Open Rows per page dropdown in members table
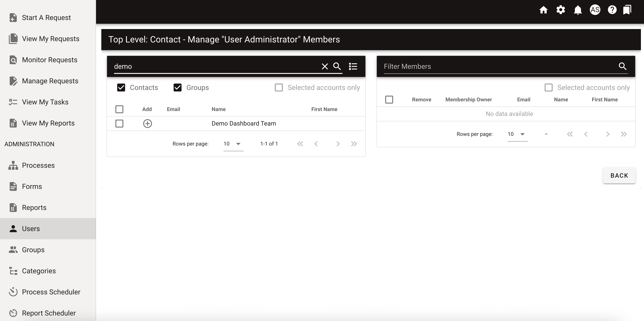This screenshot has width=644, height=321. pyautogui.click(x=517, y=134)
